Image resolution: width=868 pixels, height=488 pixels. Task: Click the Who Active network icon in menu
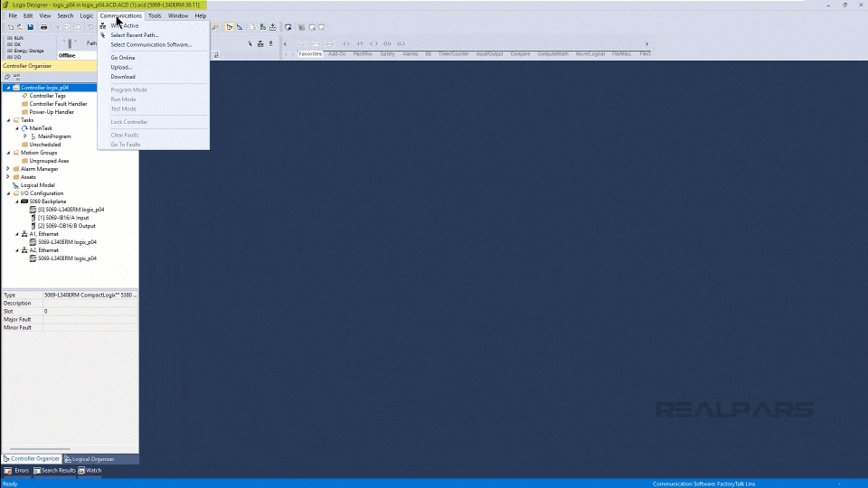coord(103,25)
